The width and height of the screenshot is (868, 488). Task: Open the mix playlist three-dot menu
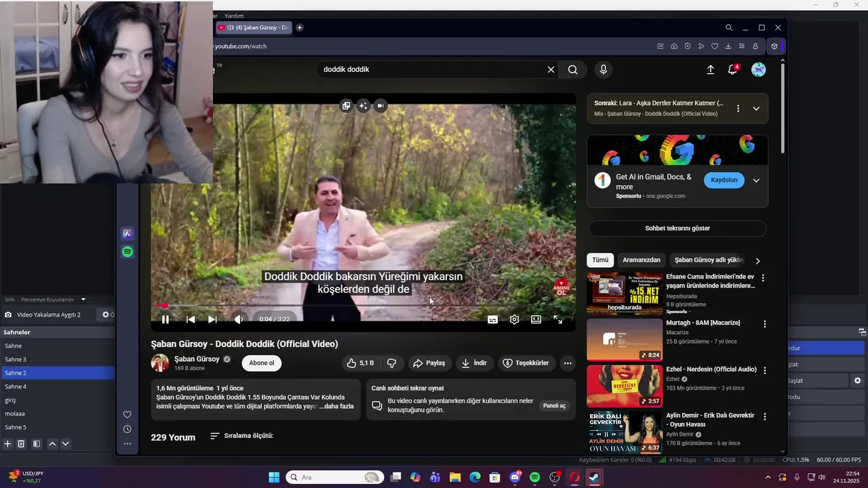pos(738,108)
